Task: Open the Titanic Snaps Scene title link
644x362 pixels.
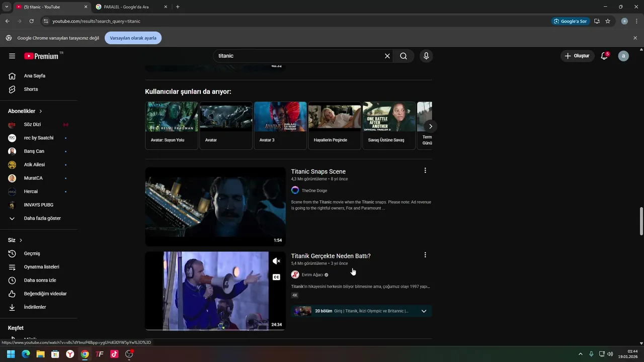Action: (318, 171)
